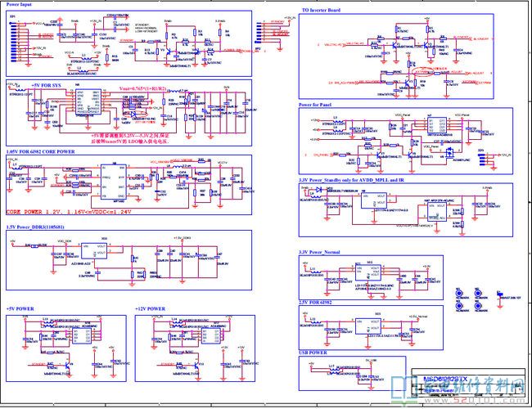Click the regulator IC in the 1.5V Power_DDR3 block
This screenshot has height=409, width=532.
(x=93, y=250)
